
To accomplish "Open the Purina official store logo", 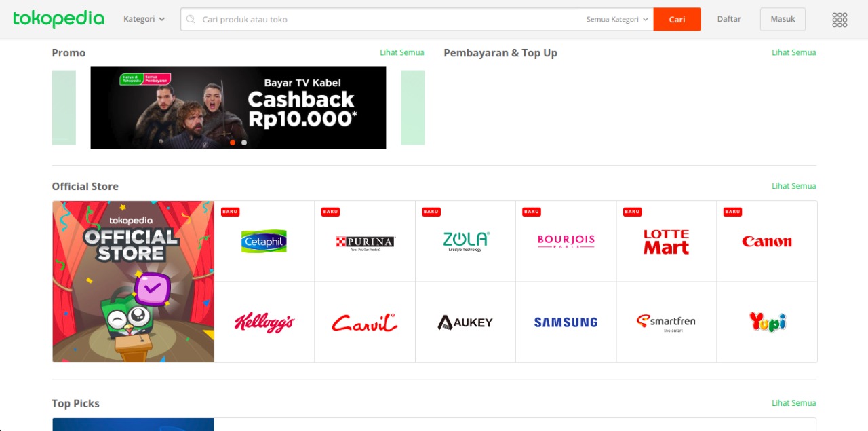I will click(365, 243).
